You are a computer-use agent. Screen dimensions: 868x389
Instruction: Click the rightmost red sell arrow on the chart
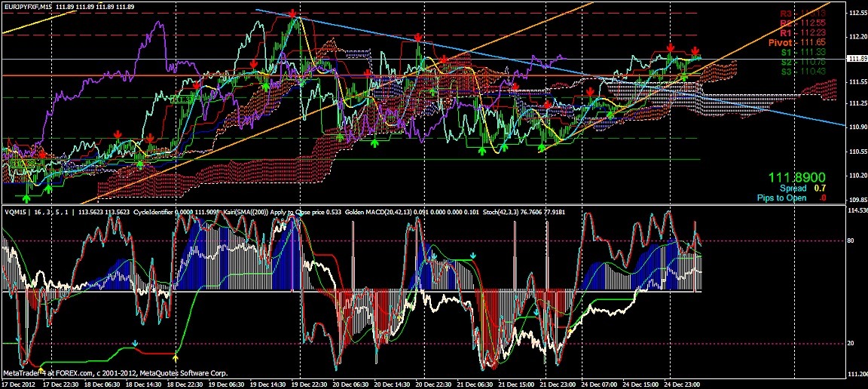point(694,51)
